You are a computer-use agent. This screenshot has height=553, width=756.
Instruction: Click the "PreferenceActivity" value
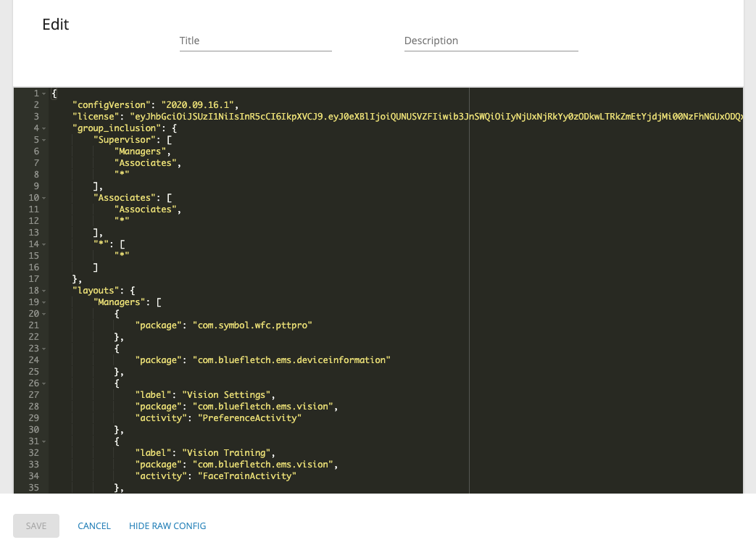coord(250,418)
